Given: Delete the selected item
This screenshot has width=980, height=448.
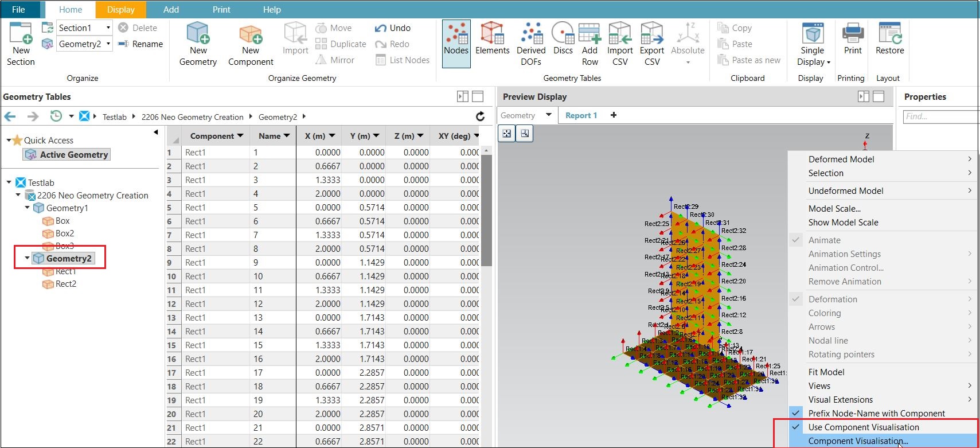Looking at the screenshot, I should (138, 28).
